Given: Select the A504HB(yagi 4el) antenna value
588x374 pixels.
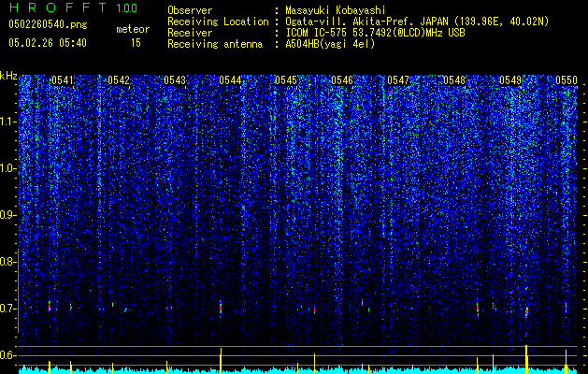Looking at the screenshot, I should (330, 44).
